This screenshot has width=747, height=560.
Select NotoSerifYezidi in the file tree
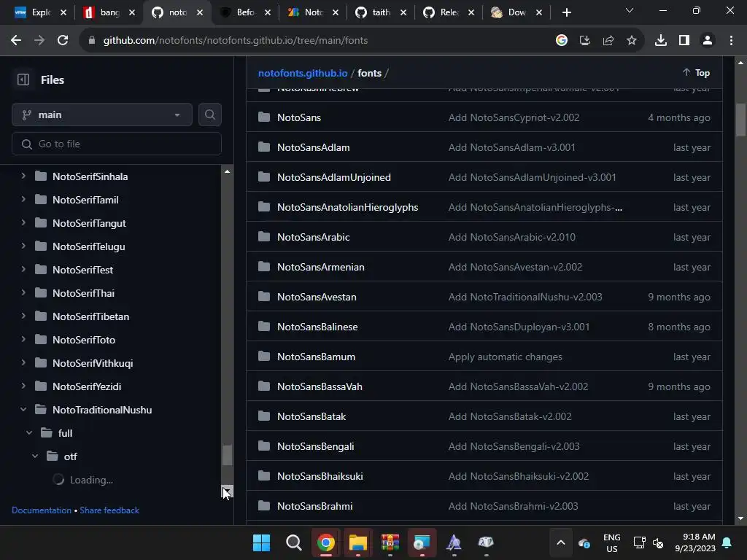(87, 386)
